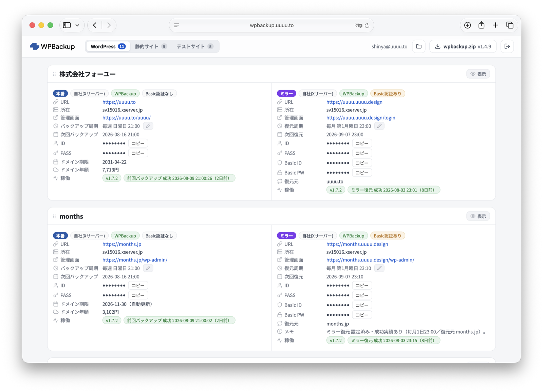This screenshot has height=392, width=543.
Task: Go forward with the browser forward arrow
Action: 109,25
